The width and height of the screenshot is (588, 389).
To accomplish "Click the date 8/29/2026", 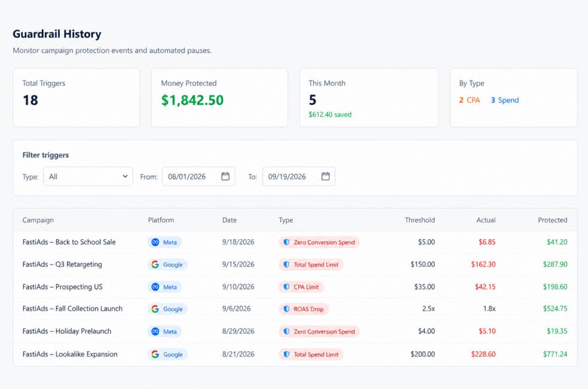I will 238,331.
